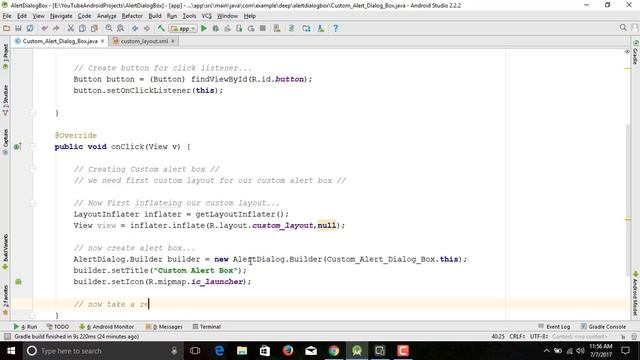
Task: Open the Window menu
Action: [x=227, y=16]
